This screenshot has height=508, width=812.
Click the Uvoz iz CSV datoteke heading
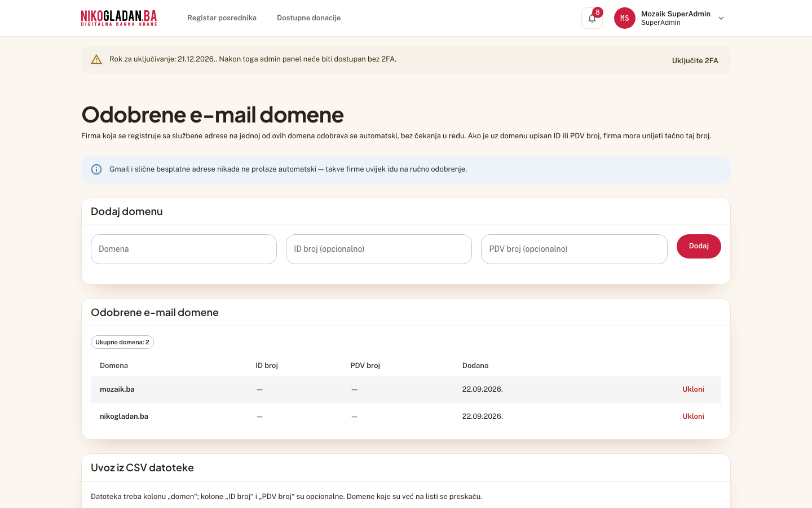(142, 468)
